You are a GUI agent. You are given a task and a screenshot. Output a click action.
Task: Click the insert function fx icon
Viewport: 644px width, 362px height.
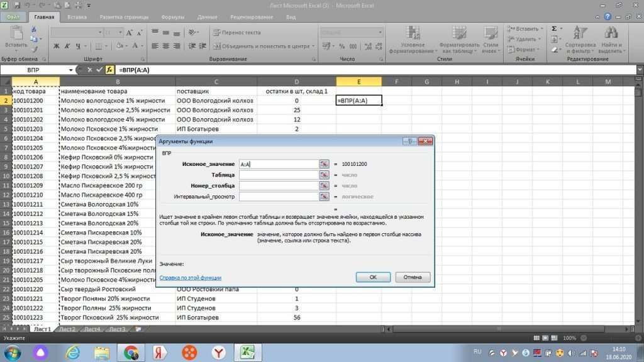tap(109, 70)
